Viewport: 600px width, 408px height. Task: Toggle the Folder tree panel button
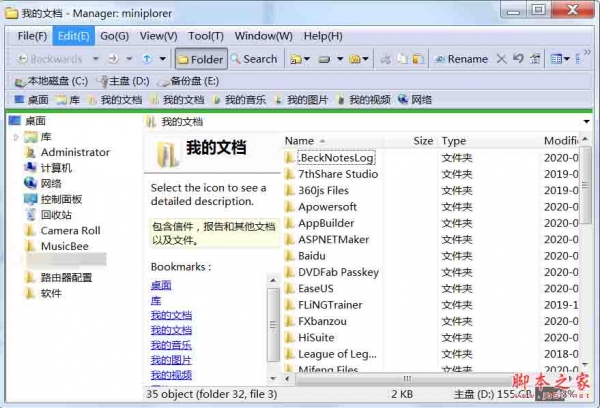200,59
